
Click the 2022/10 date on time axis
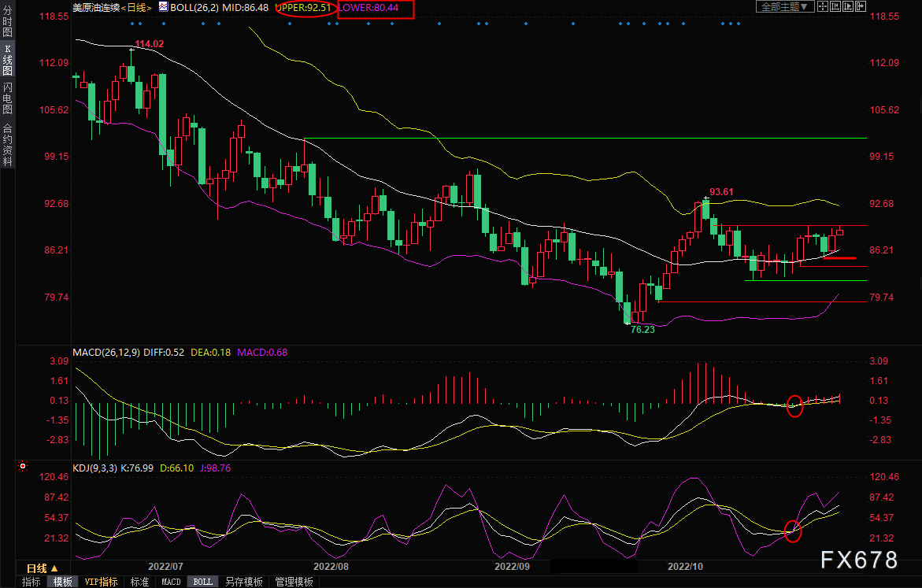(x=685, y=566)
